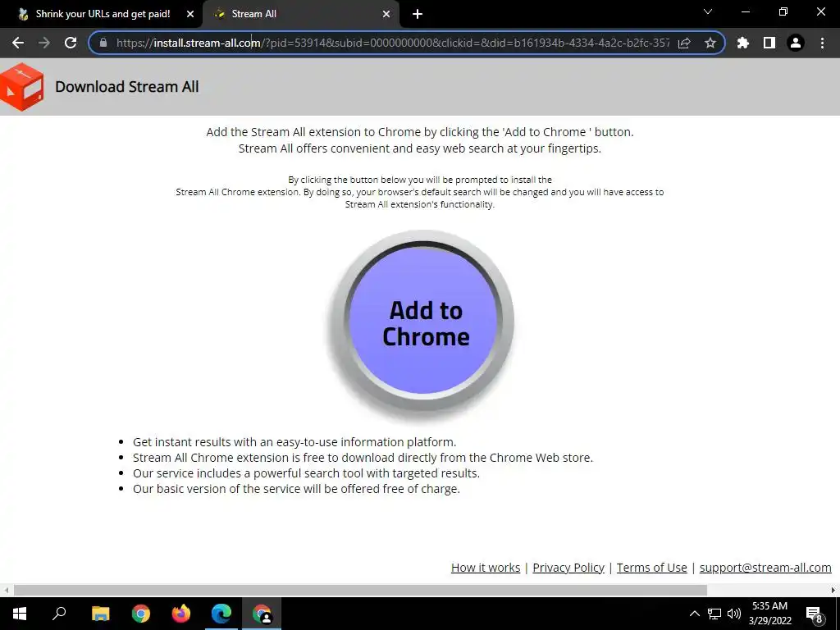Open a new tab with plus button
The image size is (840, 630).
point(418,15)
